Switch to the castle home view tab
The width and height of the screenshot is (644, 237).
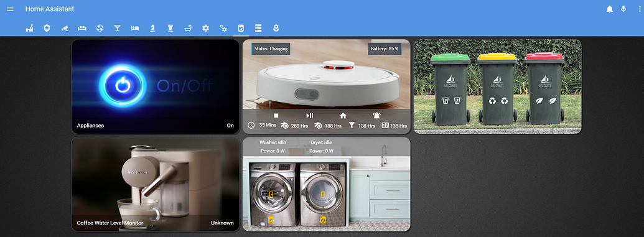(29, 28)
